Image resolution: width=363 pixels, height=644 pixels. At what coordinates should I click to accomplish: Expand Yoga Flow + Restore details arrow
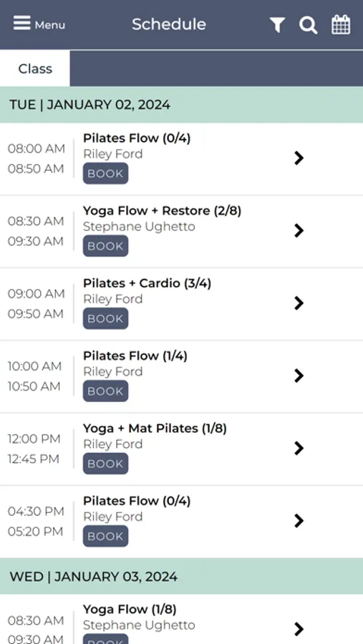(x=299, y=231)
